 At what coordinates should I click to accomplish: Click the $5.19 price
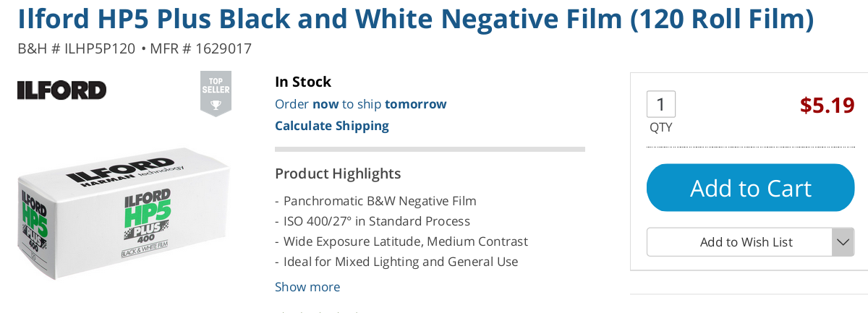827,106
